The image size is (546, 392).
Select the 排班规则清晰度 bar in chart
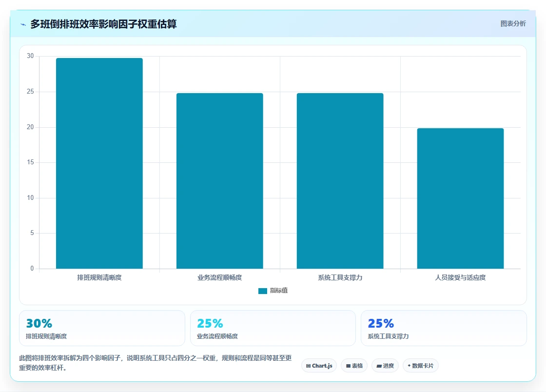(99, 163)
